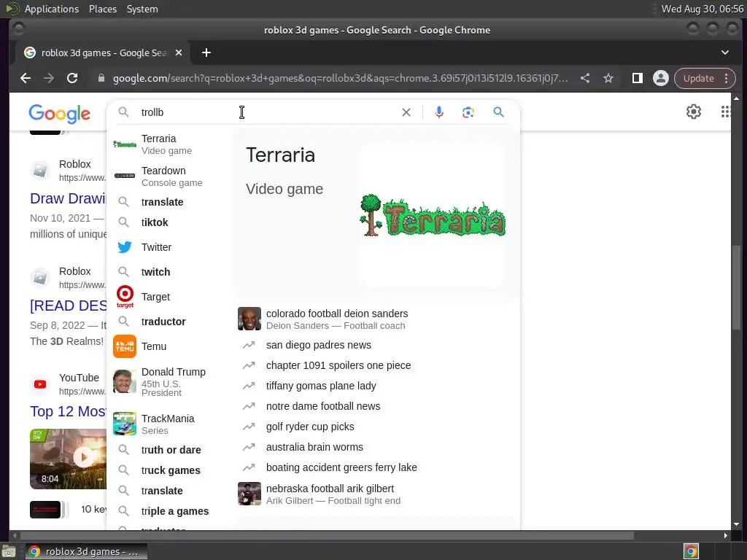Start voice search with microphone
747x560 pixels.
[439, 112]
